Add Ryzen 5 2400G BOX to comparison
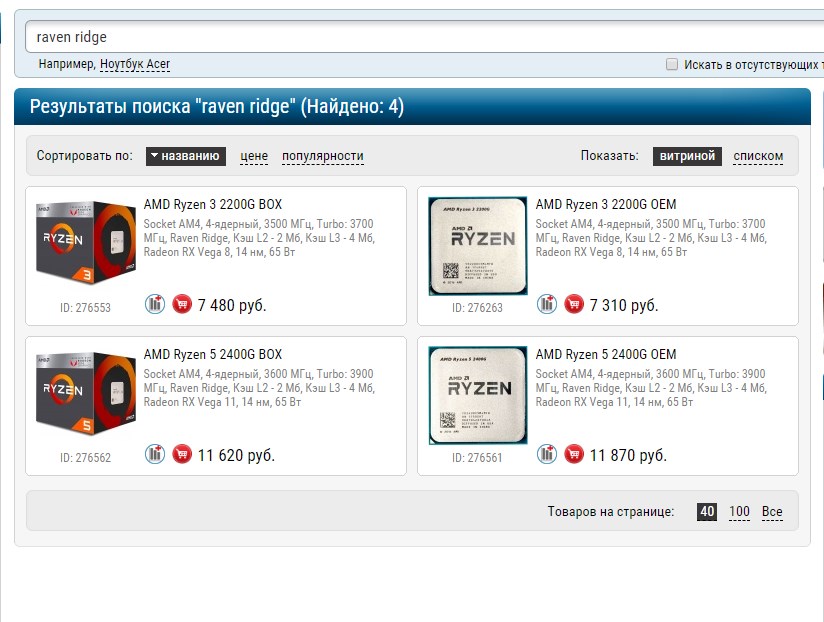Viewport: 824px width, 622px height. click(x=155, y=454)
